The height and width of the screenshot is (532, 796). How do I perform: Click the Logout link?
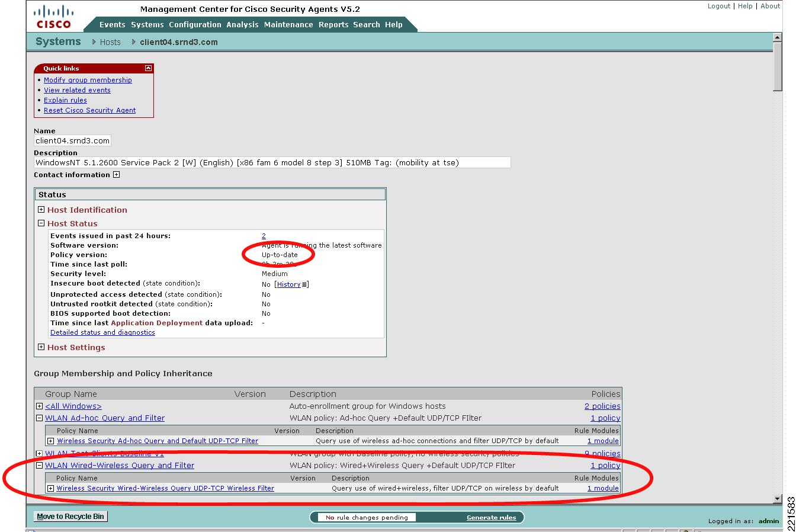tap(719, 6)
